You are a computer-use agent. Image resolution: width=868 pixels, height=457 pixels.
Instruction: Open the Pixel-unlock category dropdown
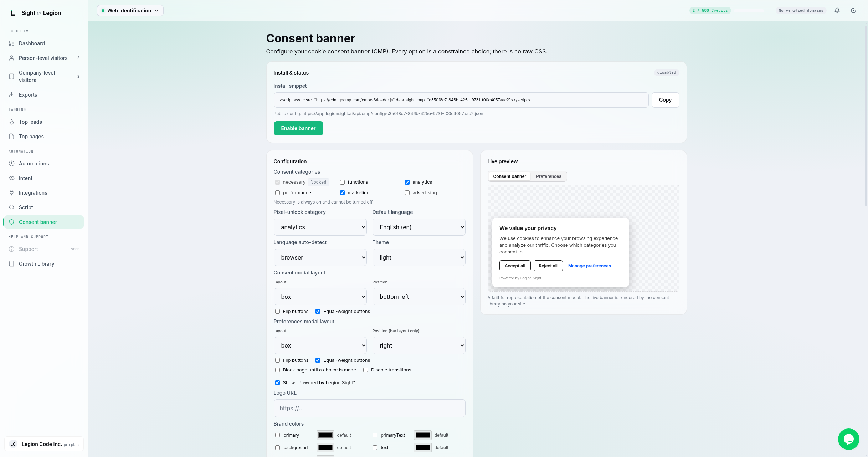(x=320, y=227)
